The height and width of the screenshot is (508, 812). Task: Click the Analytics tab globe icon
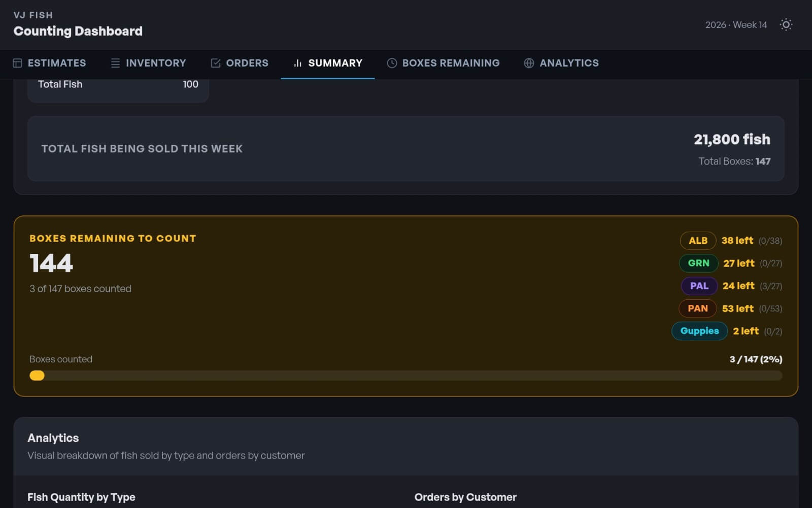click(x=529, y=63)
